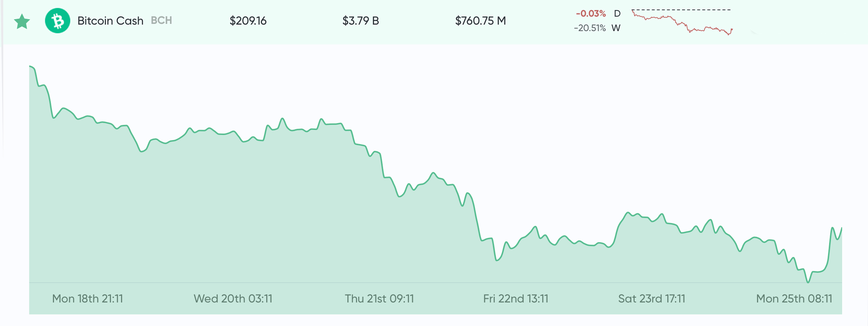Click the Mon 25th 08:11 axis label
Screen dimensions: 868x326
[x=794, y=298]
